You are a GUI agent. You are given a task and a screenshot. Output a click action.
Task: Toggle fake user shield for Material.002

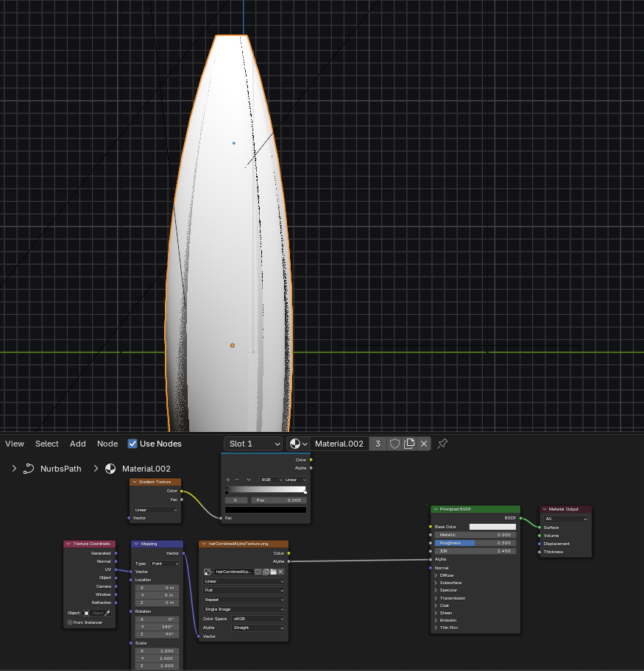click(394, 444)
